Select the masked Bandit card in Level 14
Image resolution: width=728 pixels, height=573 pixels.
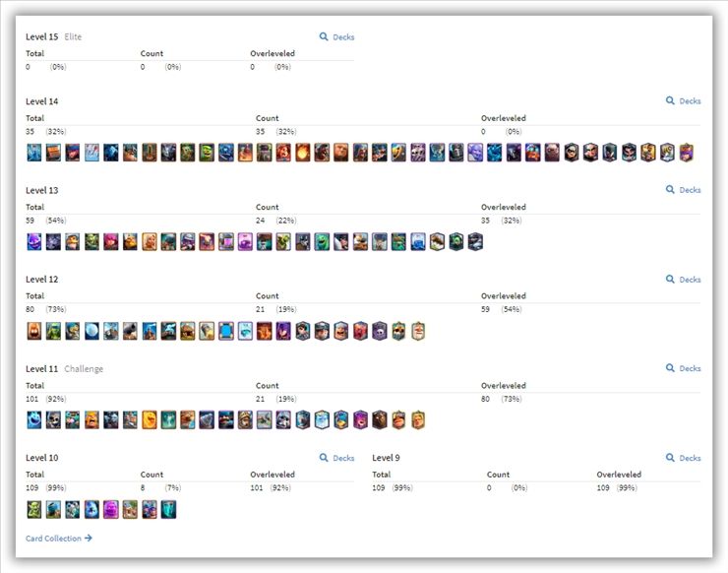pos(572,153)
